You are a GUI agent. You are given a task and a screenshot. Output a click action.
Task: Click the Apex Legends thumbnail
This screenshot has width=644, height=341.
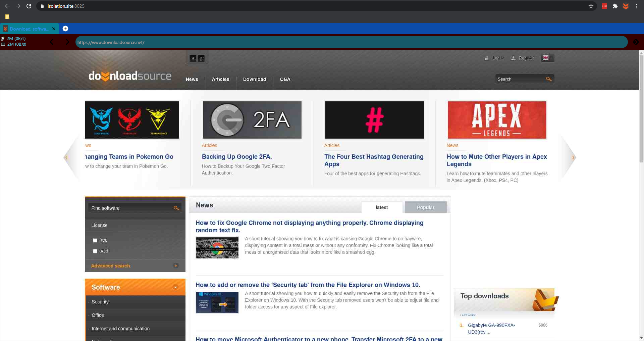point(497,120)
